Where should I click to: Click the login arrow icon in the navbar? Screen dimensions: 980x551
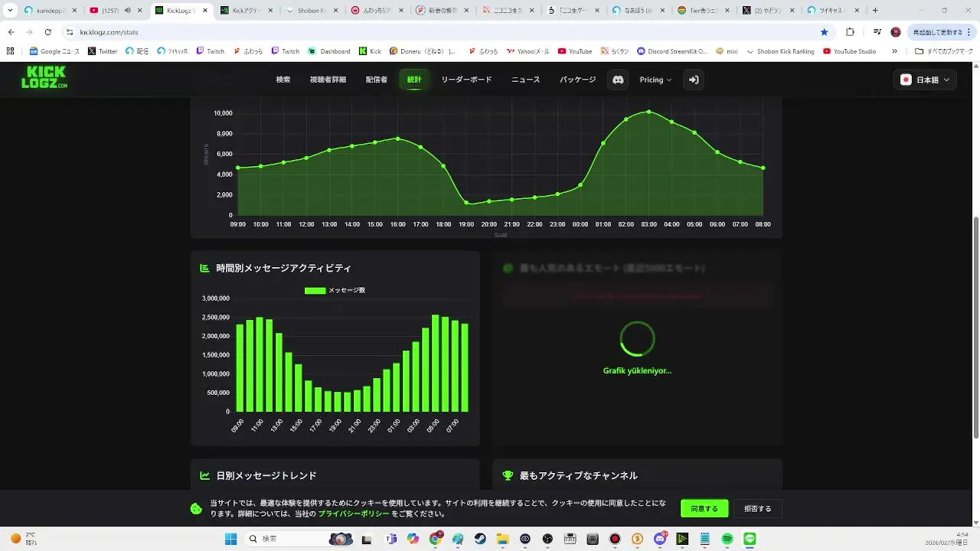[694, 80]
